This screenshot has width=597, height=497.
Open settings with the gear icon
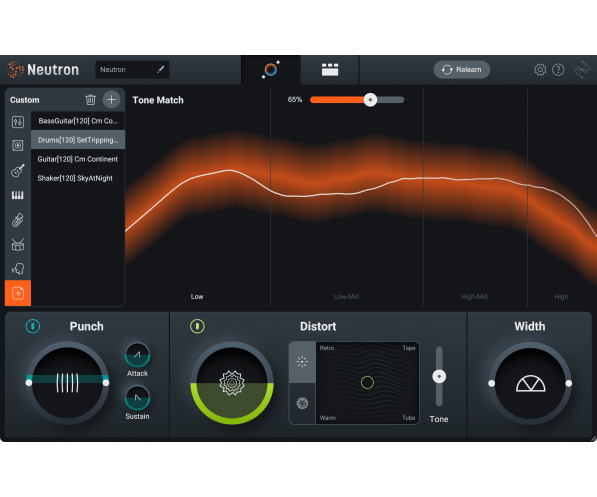click(540, 70)
